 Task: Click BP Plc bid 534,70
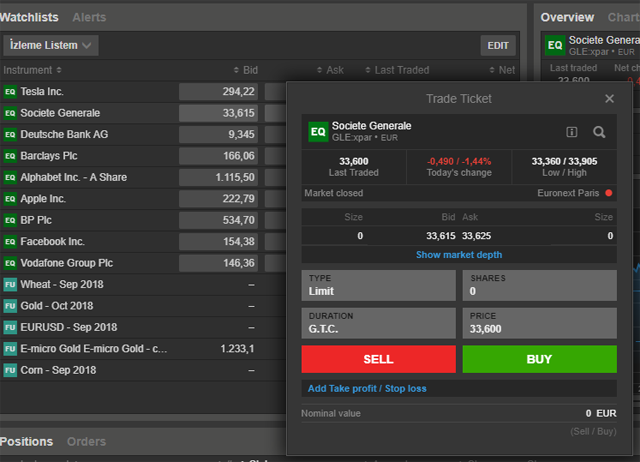218,220
